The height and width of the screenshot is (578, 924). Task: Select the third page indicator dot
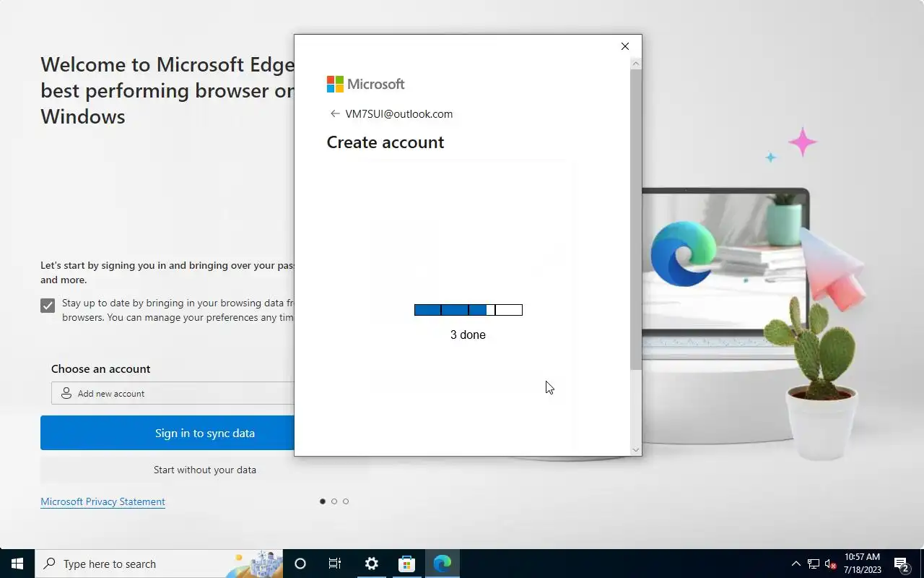click(x=346, y=501)
